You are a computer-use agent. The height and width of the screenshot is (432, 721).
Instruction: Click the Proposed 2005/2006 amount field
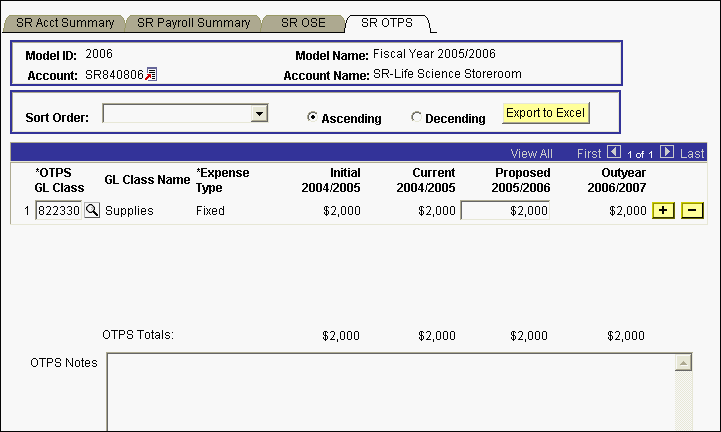(505, 211)
